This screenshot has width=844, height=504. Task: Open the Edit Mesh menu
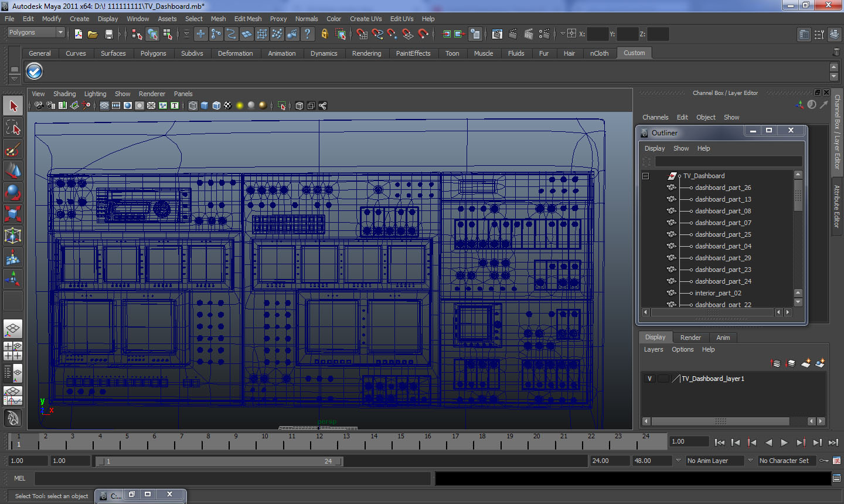coord(248,19)
